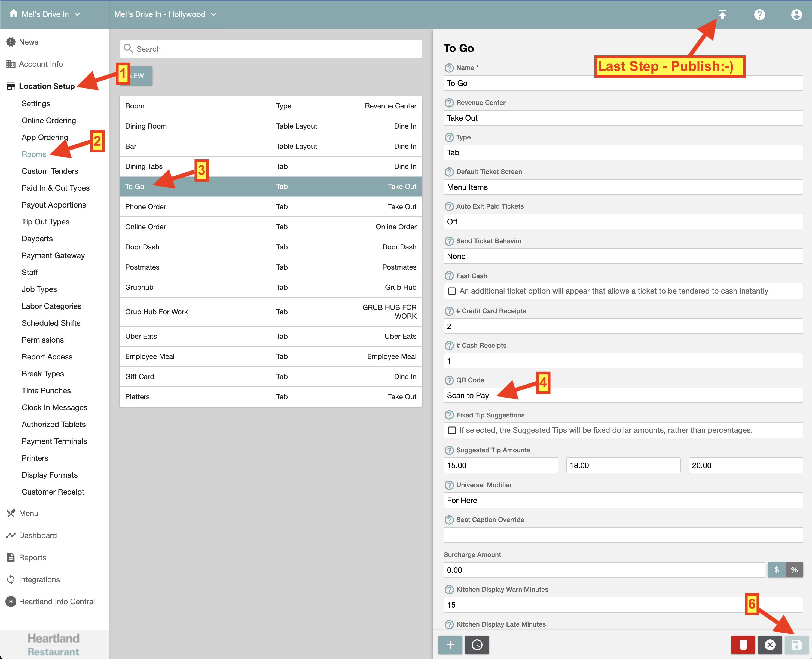This screenshot has width=812, height=659.
Task: Click the help icon next to Name
Action: tap(449, 68)
